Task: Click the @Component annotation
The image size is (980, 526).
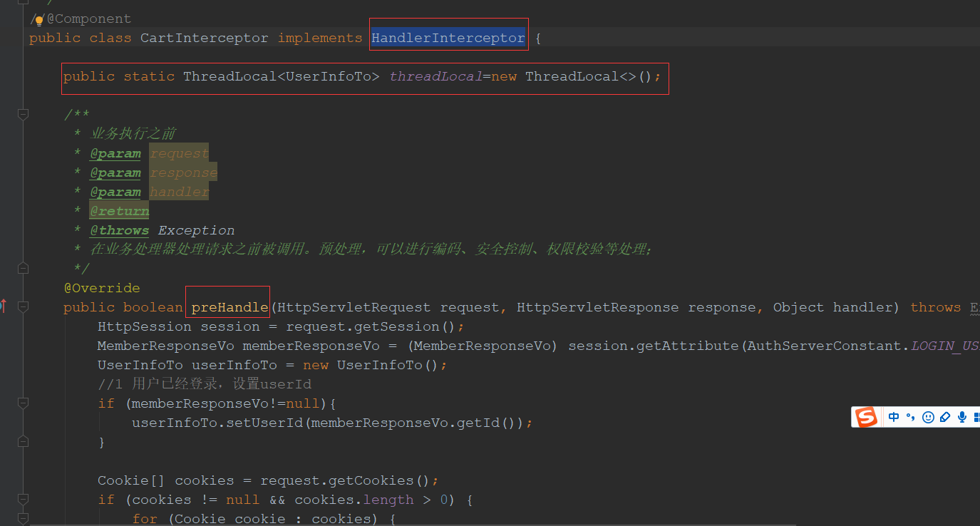Action: tap(89, 19)
